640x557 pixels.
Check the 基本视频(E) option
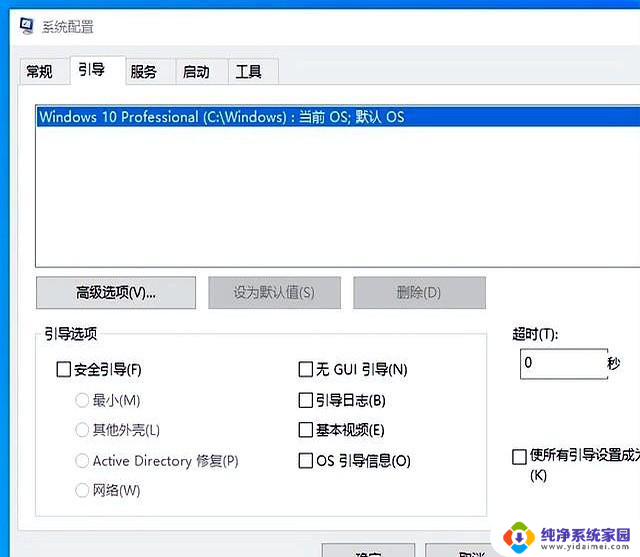[x=305, y=430]
